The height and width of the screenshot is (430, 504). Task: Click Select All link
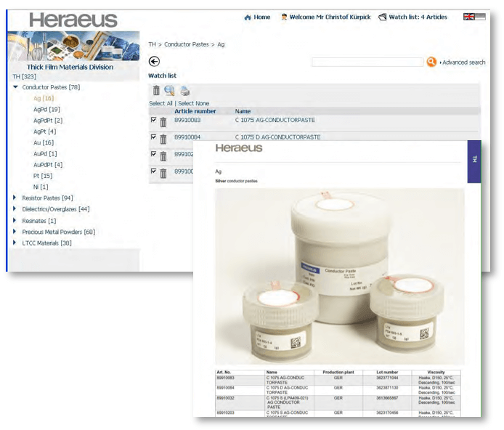(160, 103)
